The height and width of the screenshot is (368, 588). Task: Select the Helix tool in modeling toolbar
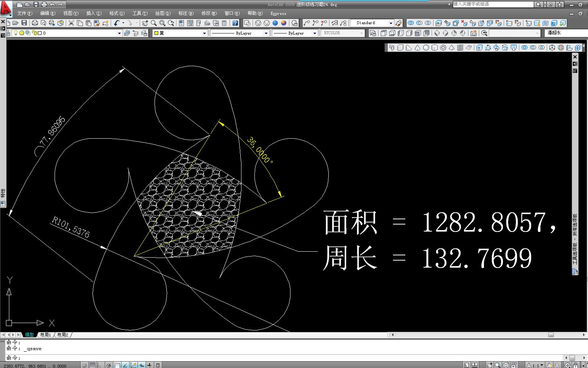click(x=460, y=48)
